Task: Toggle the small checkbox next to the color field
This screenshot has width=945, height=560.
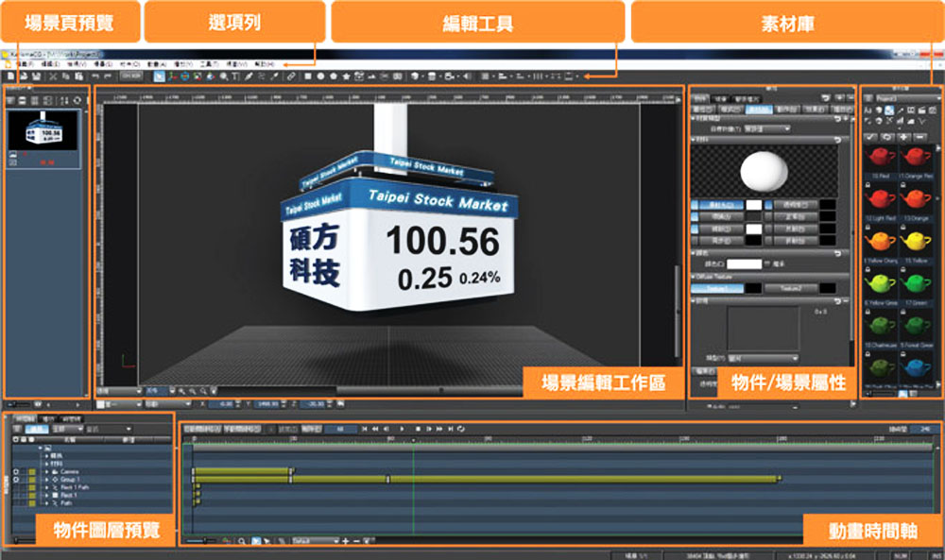Action: click(x=767, y=263)
